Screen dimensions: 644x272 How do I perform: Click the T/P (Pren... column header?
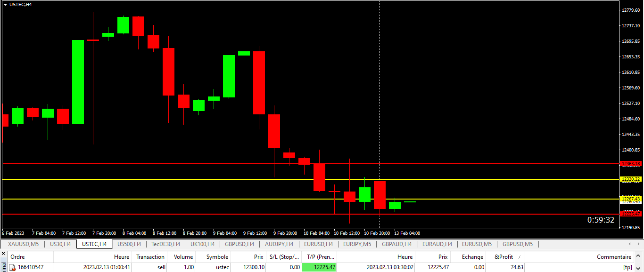[x=319, y=257]
